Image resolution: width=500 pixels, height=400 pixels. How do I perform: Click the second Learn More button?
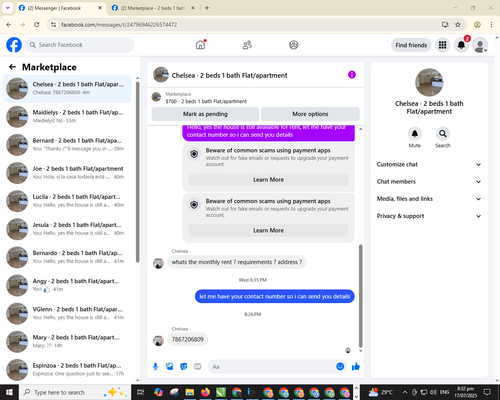click(268, 230)
